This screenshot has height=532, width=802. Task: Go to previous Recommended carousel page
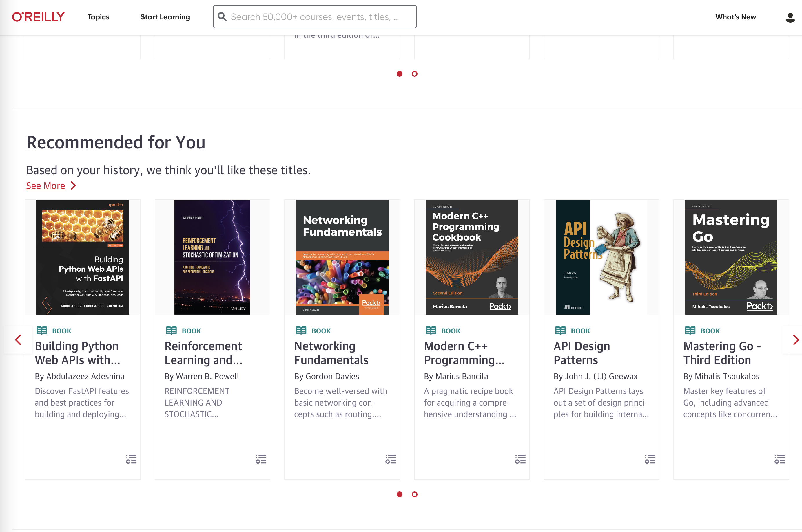point(18,340)
